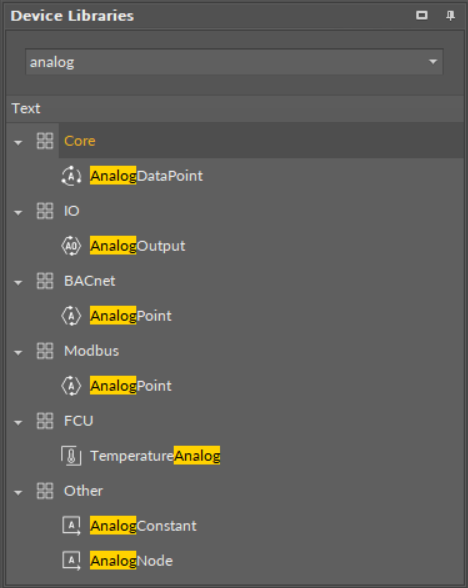Sort by the Text column header

tap(235, 108)
